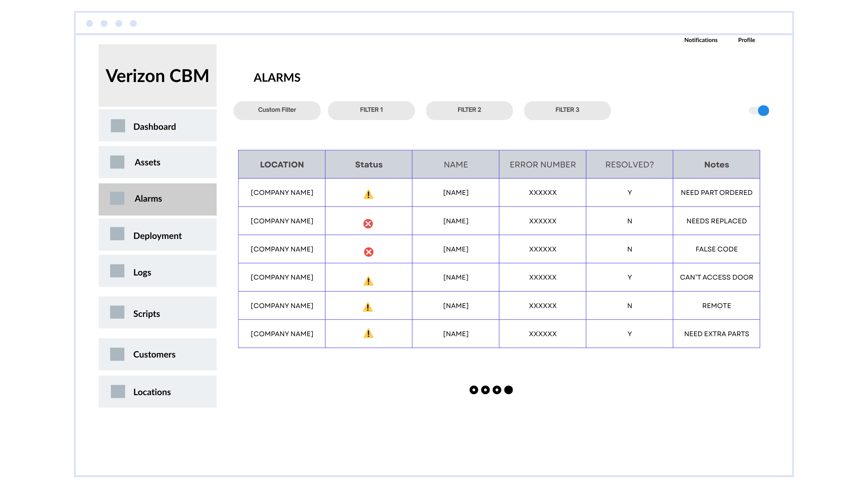Open the FILTER 1 pill
This screenshot has height=488, width=868.
(x=371, y=110)
